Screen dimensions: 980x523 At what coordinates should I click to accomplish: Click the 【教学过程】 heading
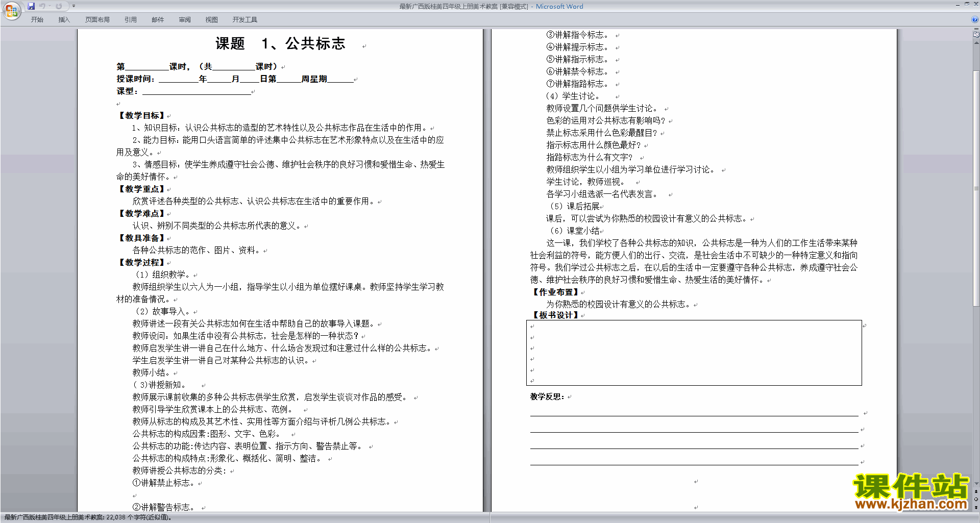click(141, 263)
